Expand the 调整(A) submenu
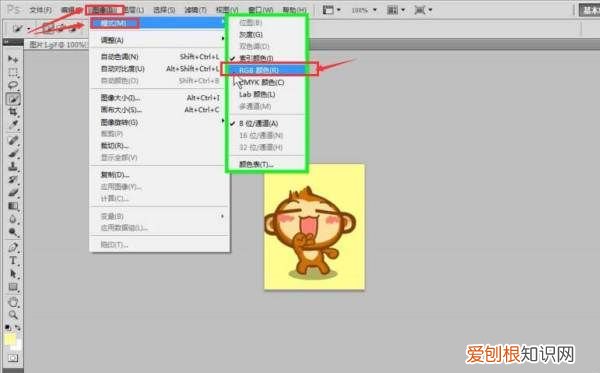The image size is (600, 373). pos(160,40)
